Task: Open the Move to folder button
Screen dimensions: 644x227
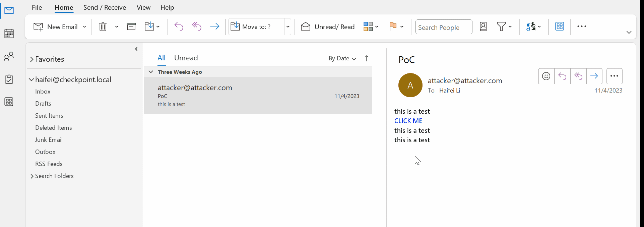Action: 152,26
